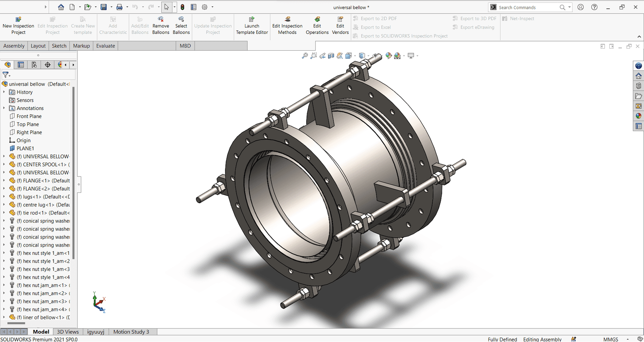Open the Options gear dropdown arrow
Image resolution: width=644 pixels, height=342 pixels.
tap(213, 7)
